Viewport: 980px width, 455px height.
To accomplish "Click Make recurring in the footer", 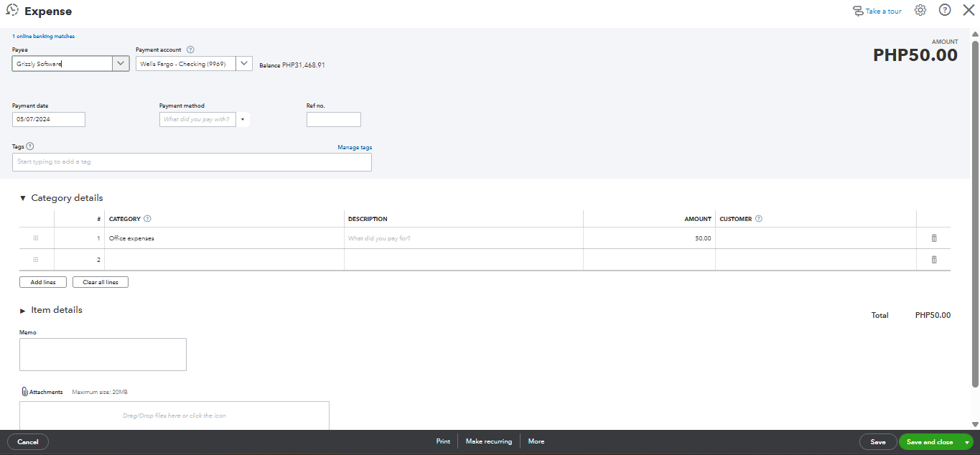I will [489, 441].
